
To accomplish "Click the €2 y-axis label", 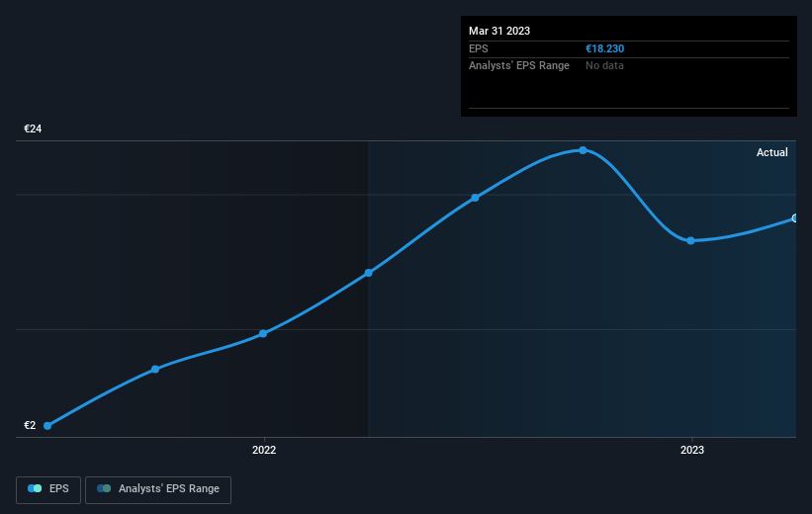I will point(30,425).
